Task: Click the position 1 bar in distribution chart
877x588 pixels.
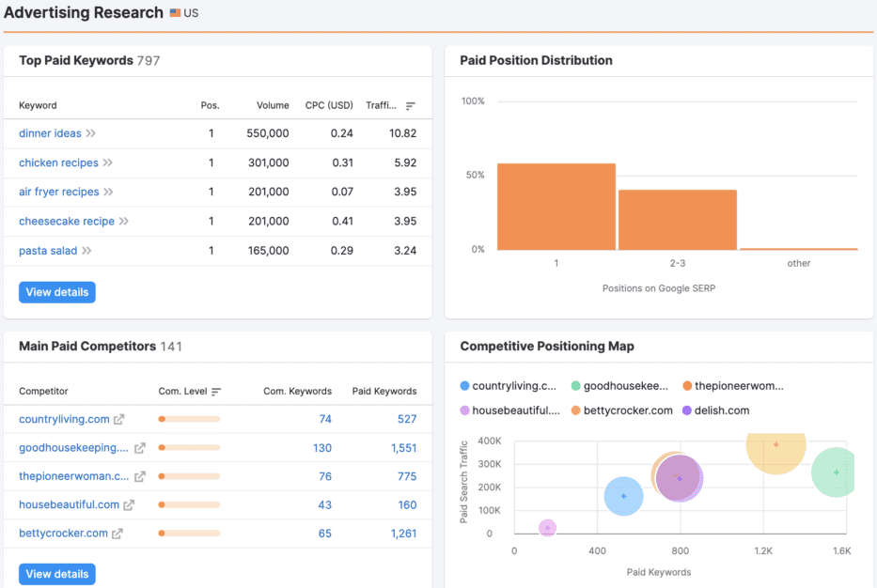Action: [556, 207]
